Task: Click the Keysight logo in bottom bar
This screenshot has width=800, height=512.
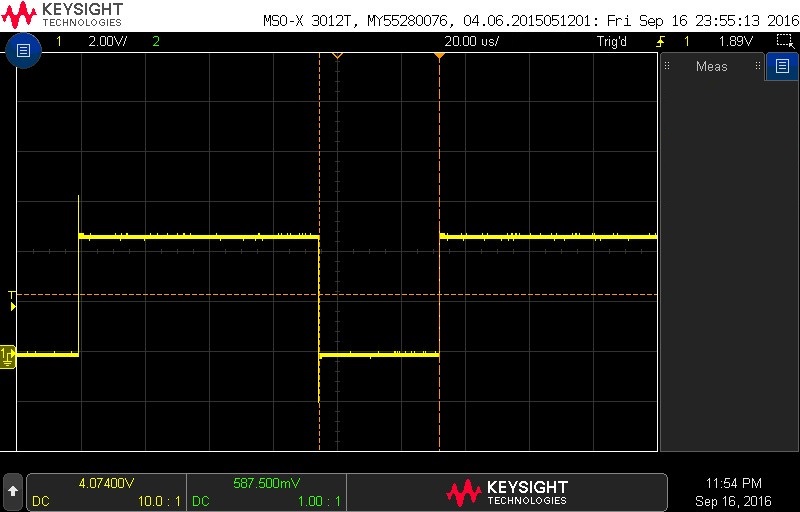Action: pyautogui.click(x=507, y=492)
